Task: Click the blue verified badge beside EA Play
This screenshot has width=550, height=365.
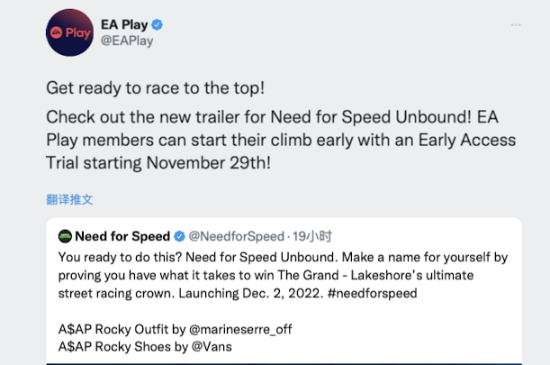Action: pyautogui.click(x=157, y=25)
